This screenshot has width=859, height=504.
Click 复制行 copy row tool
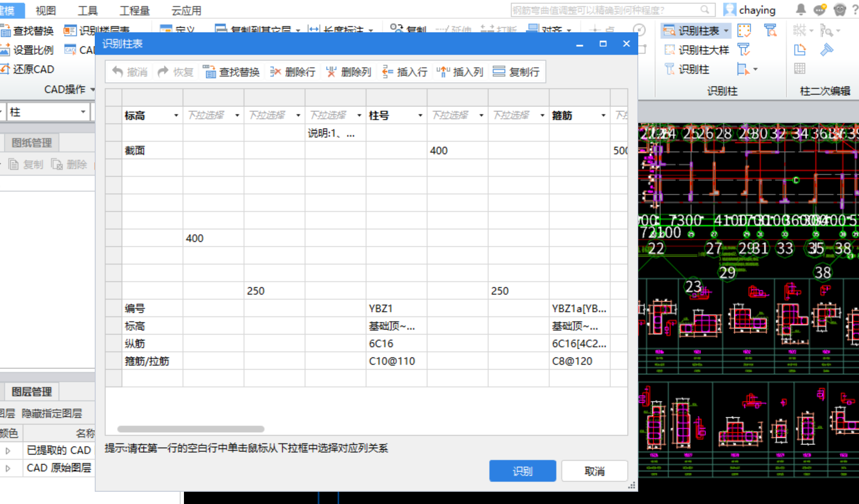[516, 72]
